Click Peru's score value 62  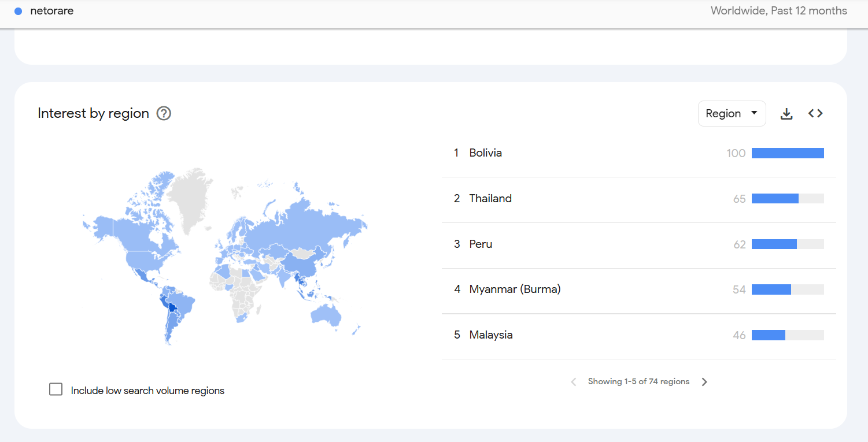click(x=740, y=244)
